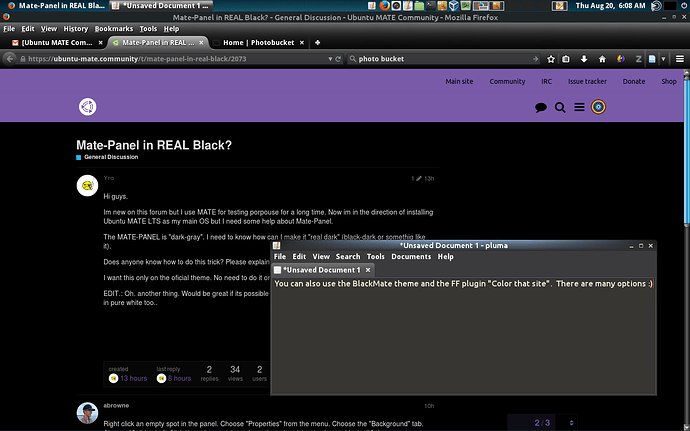Open the Firefox downloads arrow icon
This screenshot has width=690, height=431.
(584, 59)
